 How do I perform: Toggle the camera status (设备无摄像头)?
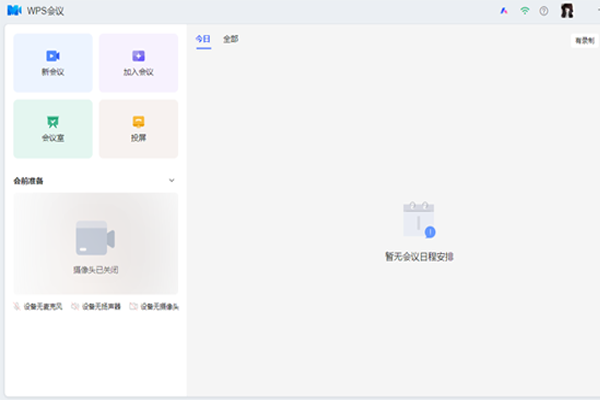tap(153, 306)
